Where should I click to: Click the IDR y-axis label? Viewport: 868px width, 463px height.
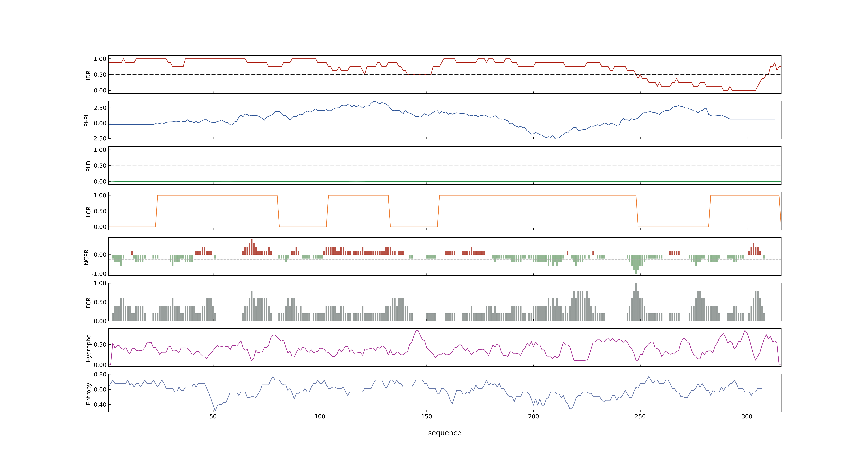coord(88,75)
